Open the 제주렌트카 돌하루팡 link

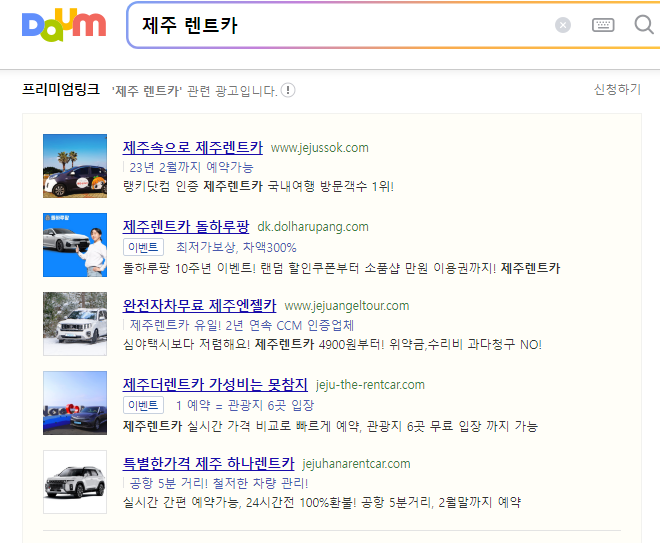(186, 226)
